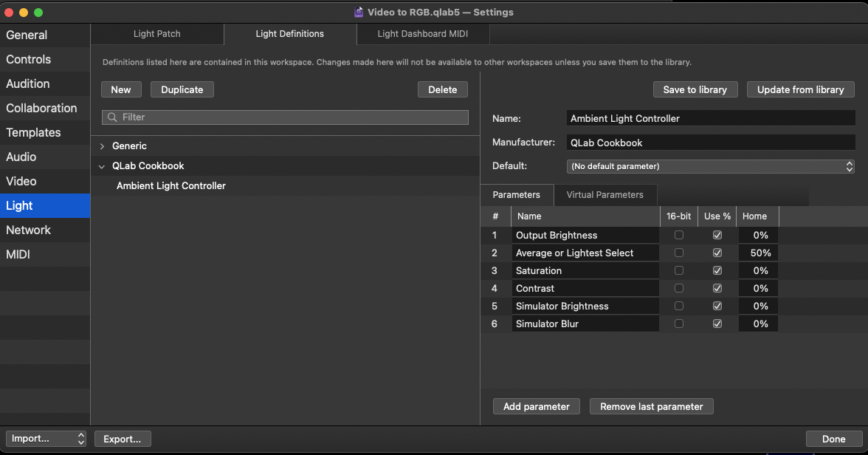Open the Light settings section
Viewport: 868px width, 455px height.
(19, 205)
